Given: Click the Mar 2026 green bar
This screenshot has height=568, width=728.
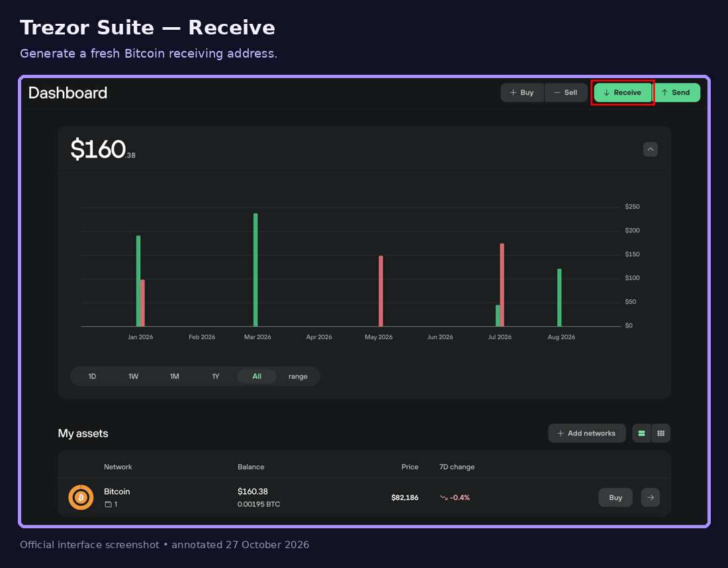Looking at the screenshot, I should [255, 270].
